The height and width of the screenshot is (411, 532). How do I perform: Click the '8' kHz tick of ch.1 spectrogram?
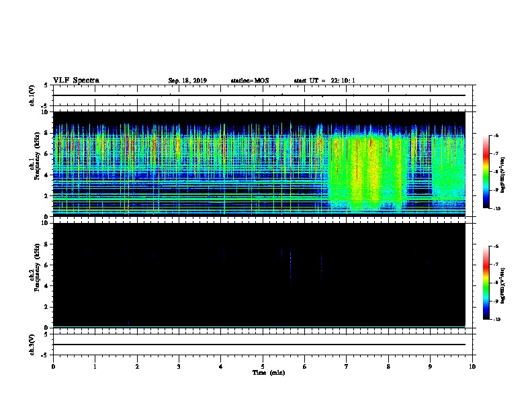coord(47,133)
